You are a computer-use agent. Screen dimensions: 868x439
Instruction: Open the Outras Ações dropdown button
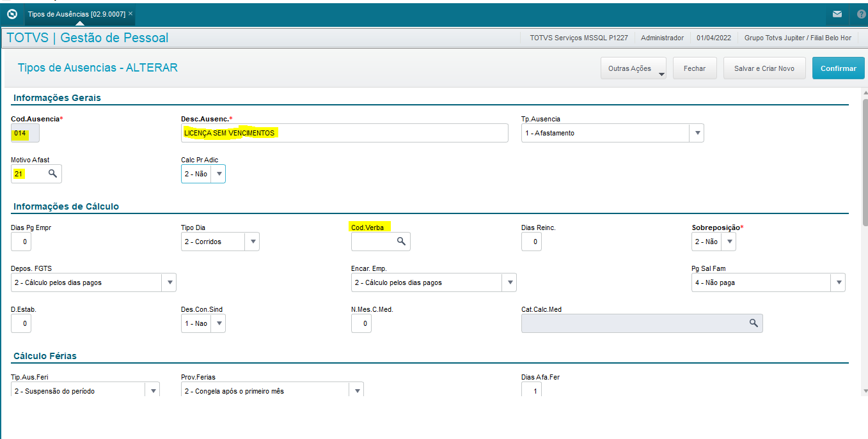tap(633, 68)
